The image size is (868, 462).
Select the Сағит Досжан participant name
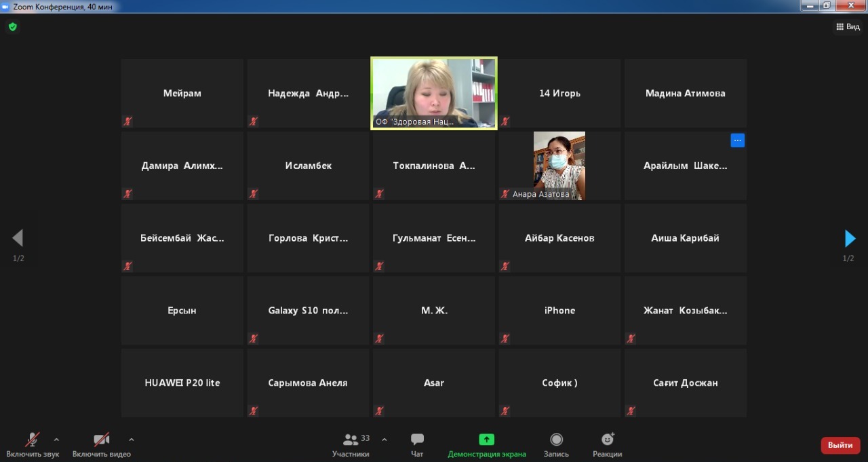coord(686,383)
